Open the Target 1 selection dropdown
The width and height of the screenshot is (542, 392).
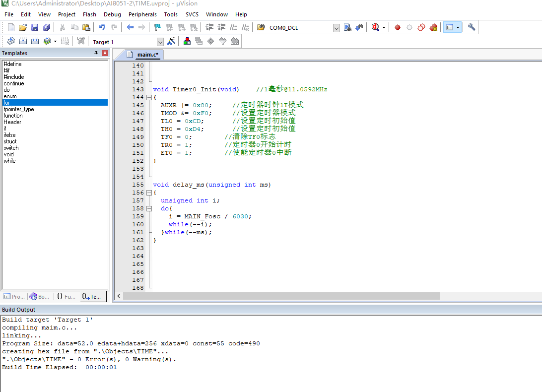pos(160,42)
